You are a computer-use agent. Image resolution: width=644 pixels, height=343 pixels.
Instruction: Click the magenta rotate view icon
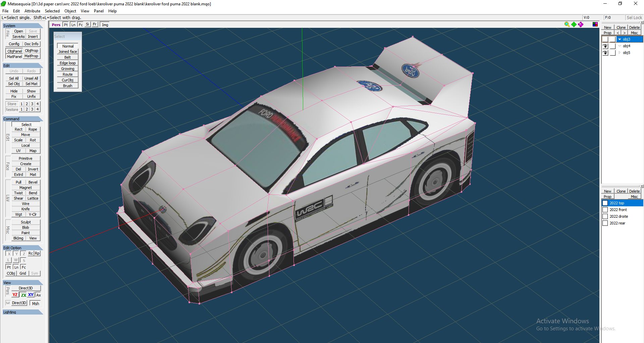[581, 24]
